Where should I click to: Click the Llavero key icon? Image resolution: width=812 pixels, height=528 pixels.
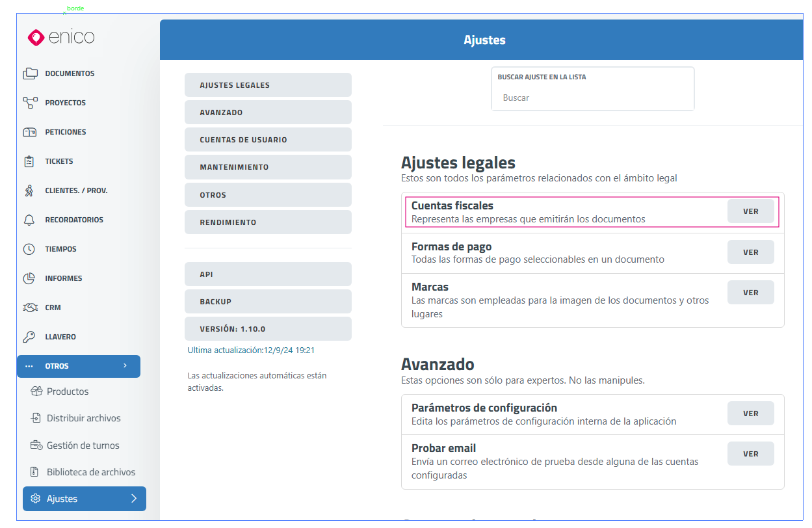29,337
